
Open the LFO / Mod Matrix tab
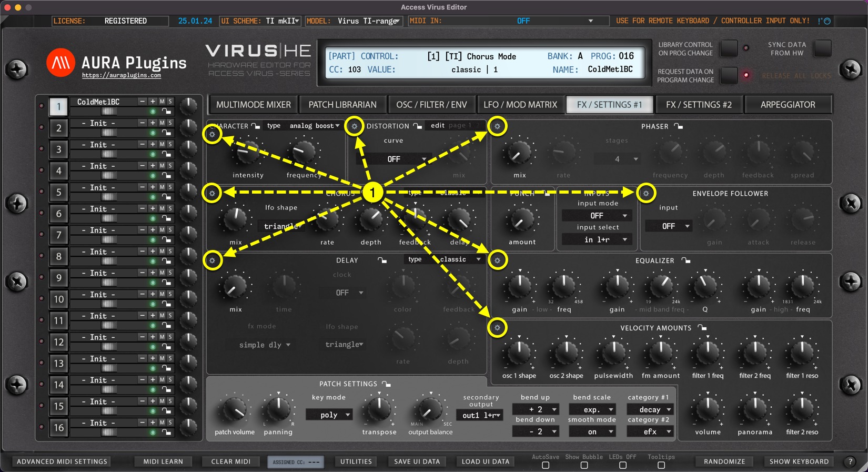[x=520, y=105]
